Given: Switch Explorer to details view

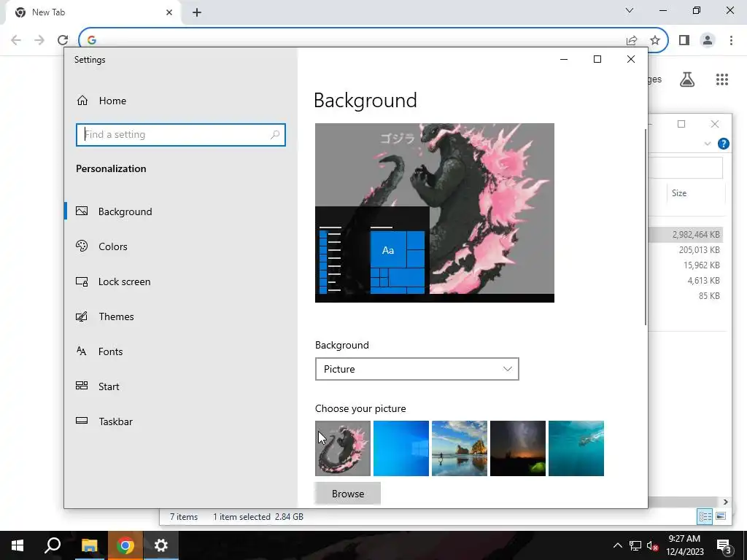Looking at the screenshot, I should coord(705,516).
